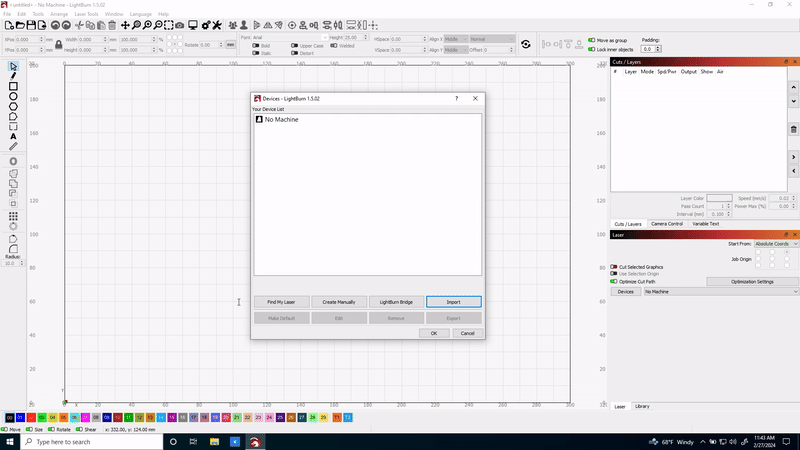This screenshot has height=450, width=800.
Task: Select the Measure ruler tool
Action: (x=13, y=146)
